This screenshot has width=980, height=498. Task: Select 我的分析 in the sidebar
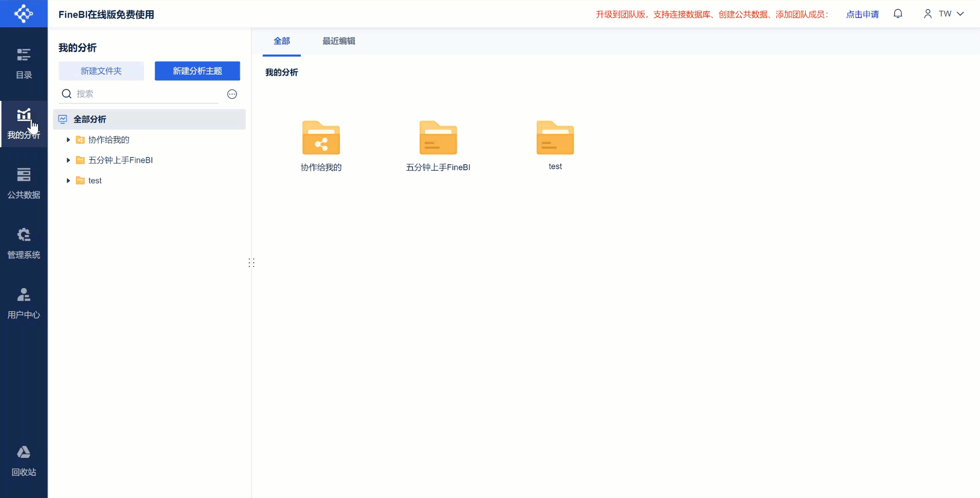pyautogui.click(x=24, y=123)
